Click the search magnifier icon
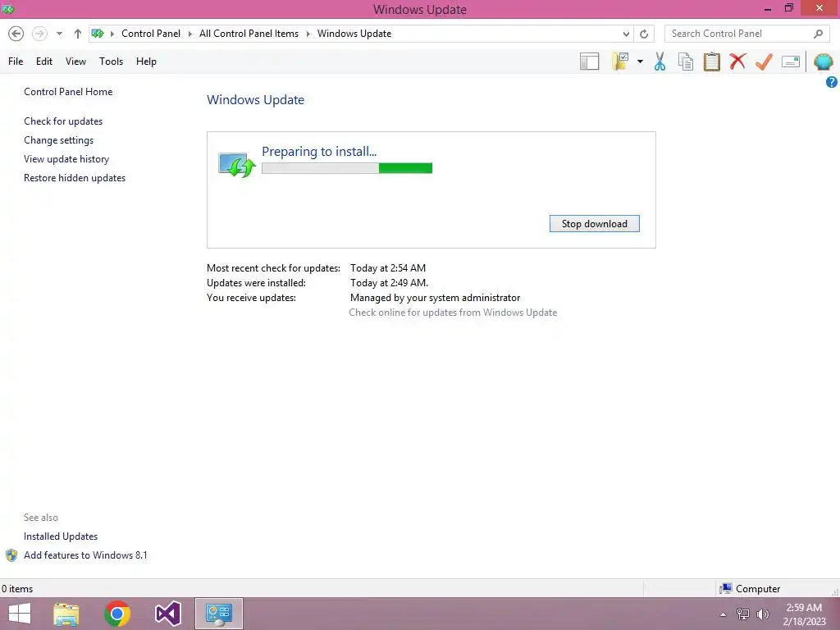Image resolution: width=840 pixels, height=630 pixels. click(818, 34)
